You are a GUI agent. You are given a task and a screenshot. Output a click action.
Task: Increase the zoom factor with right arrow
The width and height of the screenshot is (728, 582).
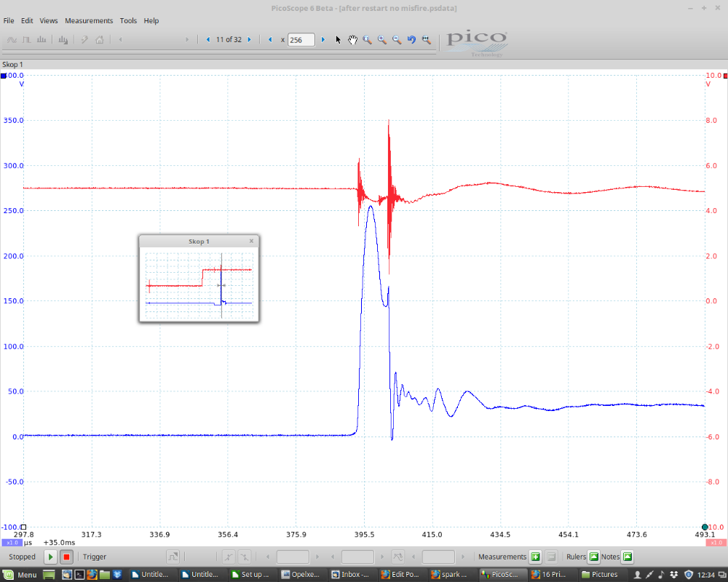pyautogui.click(x=323, y=40)
